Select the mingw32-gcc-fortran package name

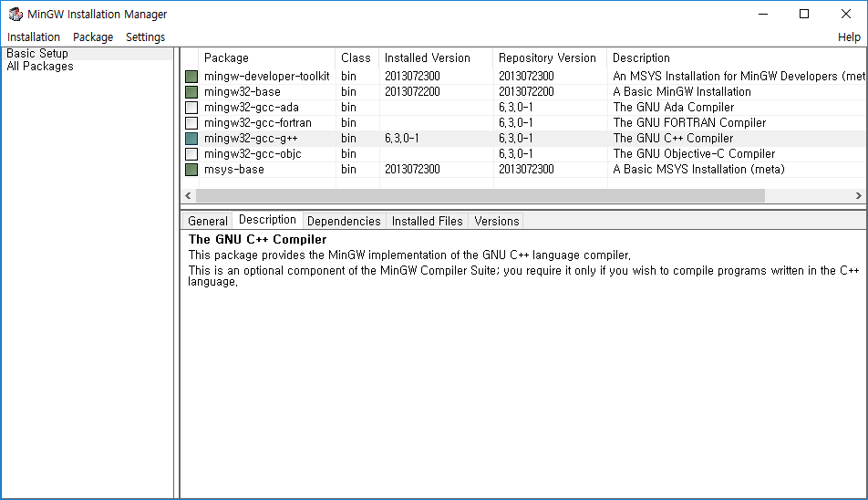click(x=257, y=123)
